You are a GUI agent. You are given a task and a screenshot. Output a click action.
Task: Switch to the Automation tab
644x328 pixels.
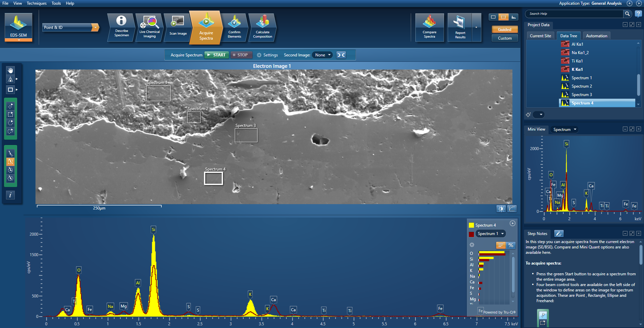[597, 36]
